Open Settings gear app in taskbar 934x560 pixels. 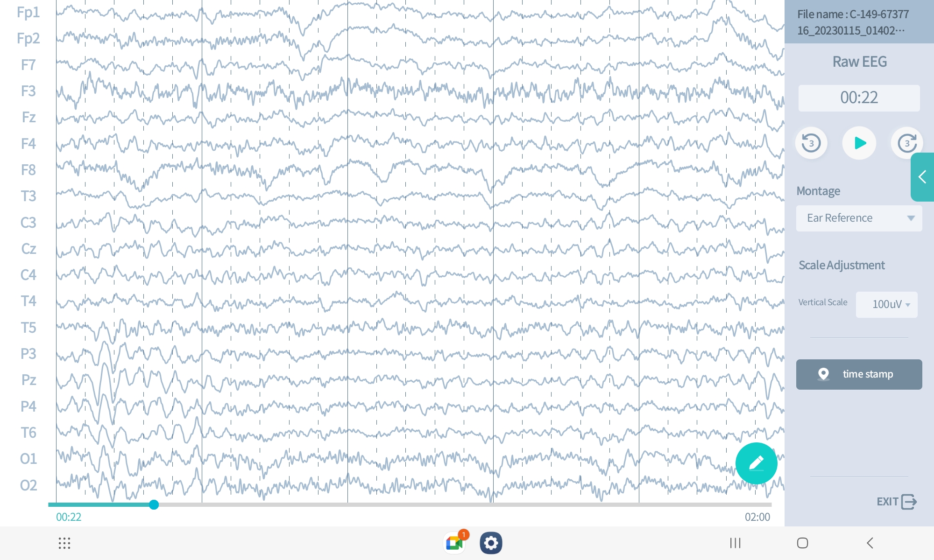(x=491, y=543)
